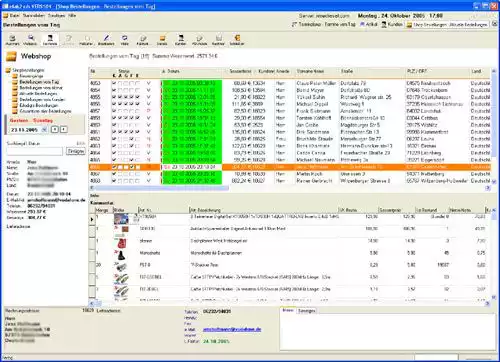Select the Marten Koch order row
500x362 pixels.
pyautogui.click(x=290, y=174)
